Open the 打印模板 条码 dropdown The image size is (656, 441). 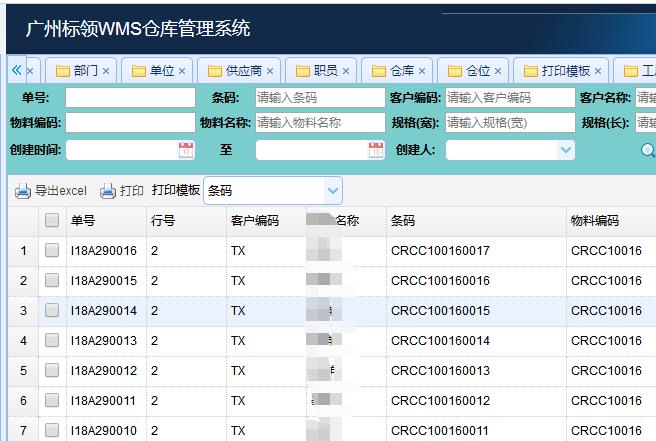pos(332,190)
